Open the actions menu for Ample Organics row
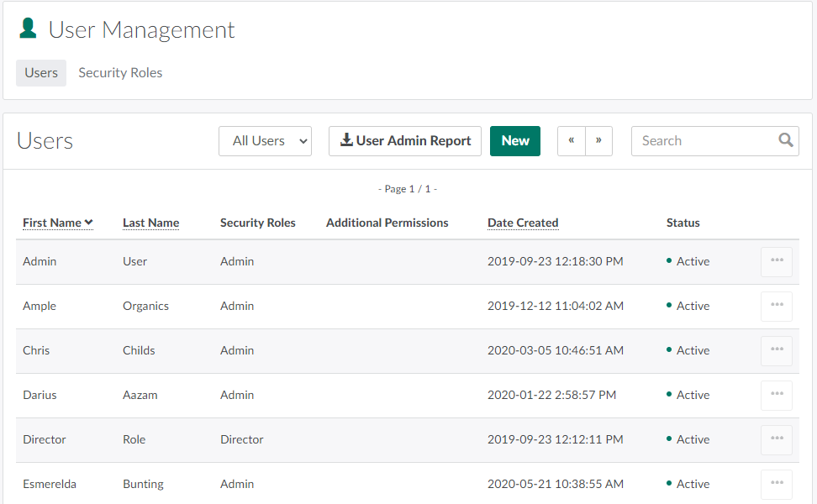 tap(776, 306)
